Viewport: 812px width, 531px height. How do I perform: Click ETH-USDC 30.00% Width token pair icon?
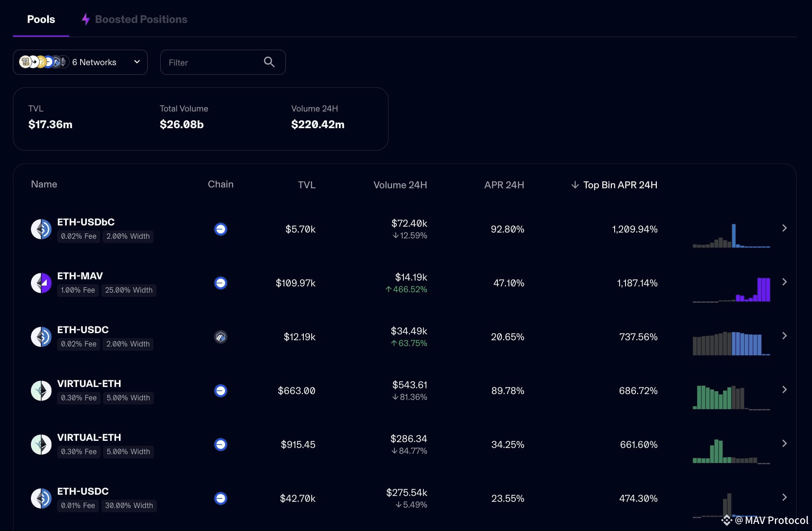(x=41, y=498)
